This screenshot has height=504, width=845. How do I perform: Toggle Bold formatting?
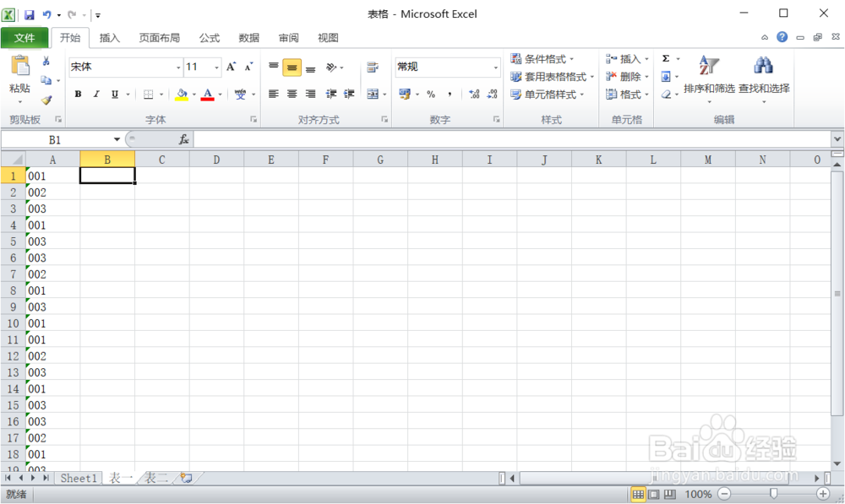point(78,95)
